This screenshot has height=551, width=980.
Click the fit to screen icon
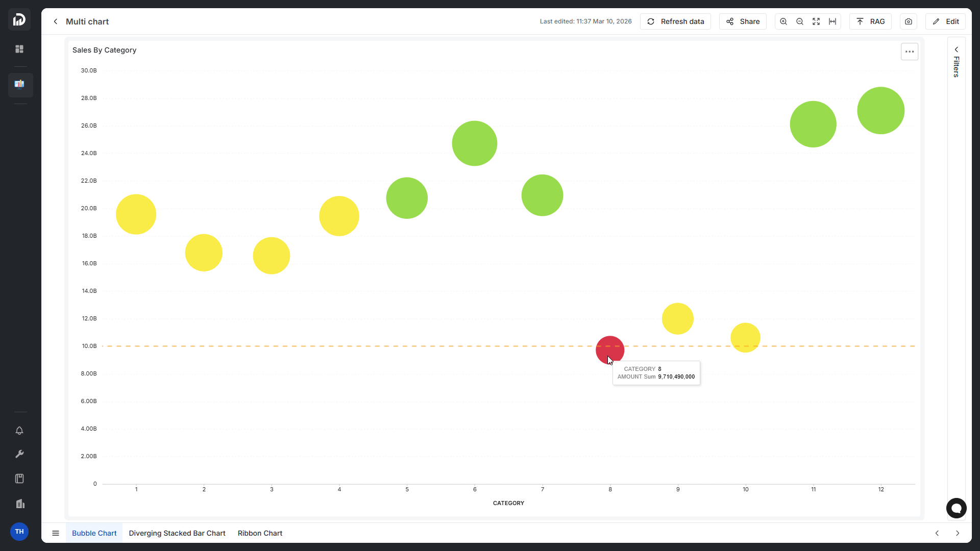point(816,21)
